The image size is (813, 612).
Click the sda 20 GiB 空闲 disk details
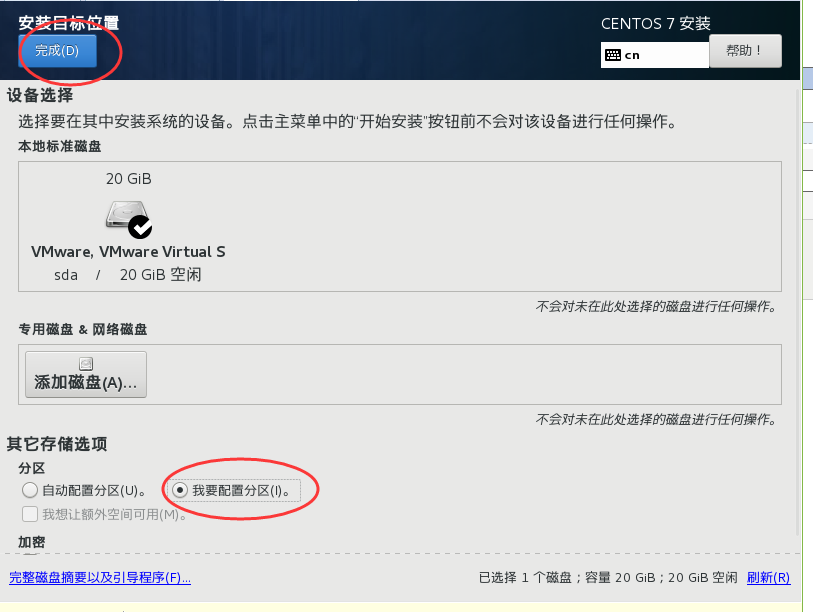click(x=128, y=274)
